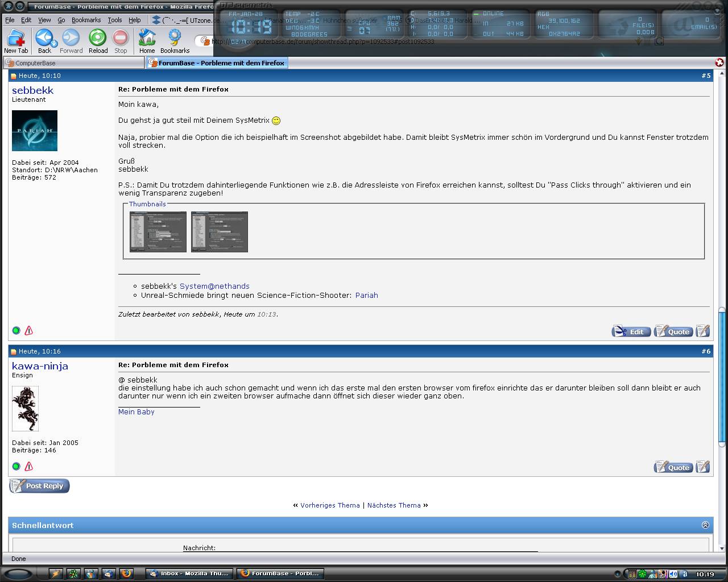Launch Winamp lightning icon in quick launch
The width and height of the screenshot is (728, 582).
coord(56,573)
